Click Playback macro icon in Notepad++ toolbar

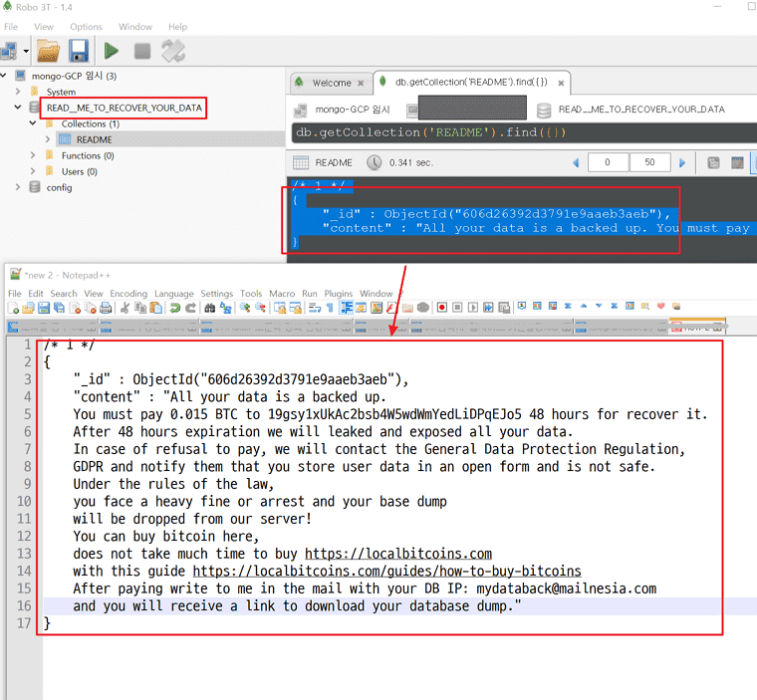[473, 308]
